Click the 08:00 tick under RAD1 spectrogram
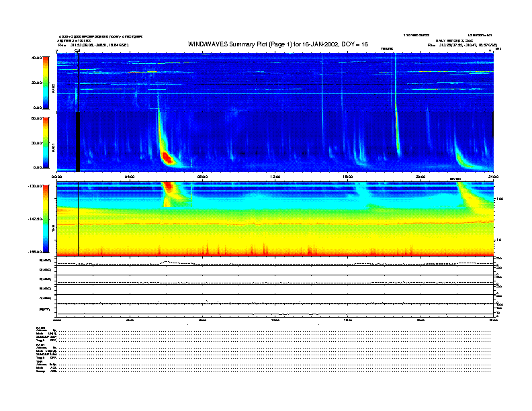This screenshot has height=411, width=532. tap(202, 177)
